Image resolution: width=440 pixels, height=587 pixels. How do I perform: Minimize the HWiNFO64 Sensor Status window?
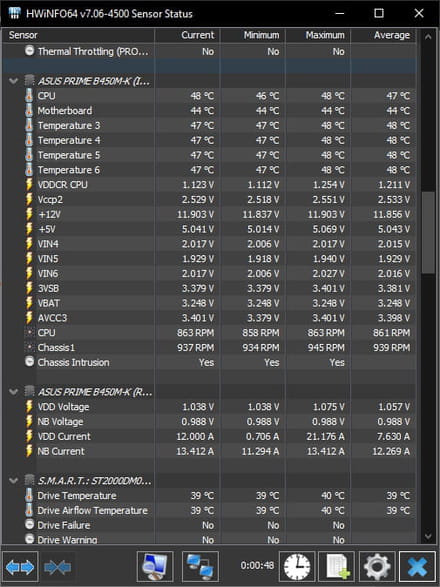[x=340, y=13]
